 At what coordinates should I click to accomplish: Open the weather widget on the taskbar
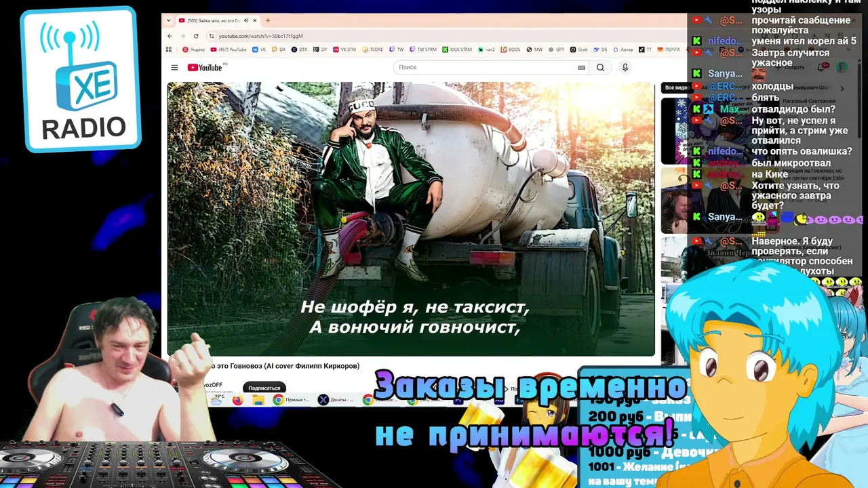(x=217, y=399)
